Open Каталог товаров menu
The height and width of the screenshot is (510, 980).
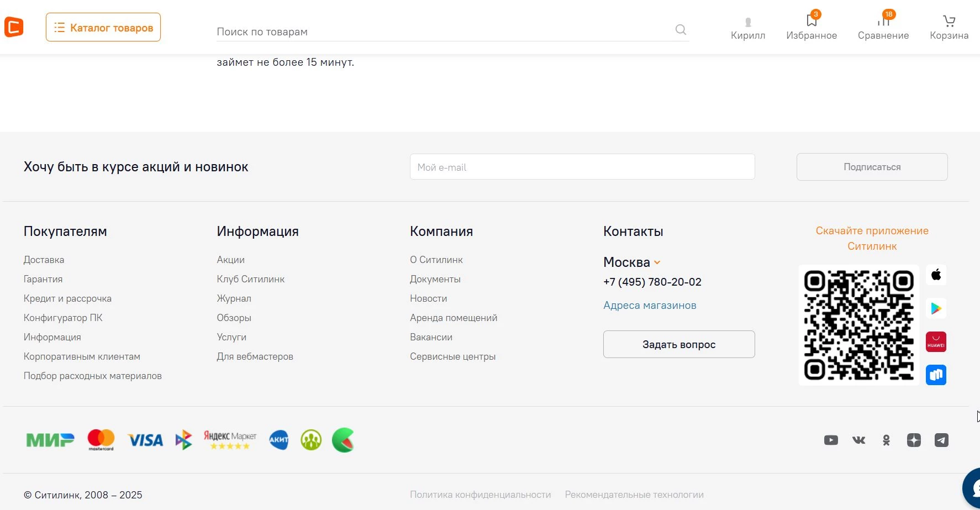[103, 27]
